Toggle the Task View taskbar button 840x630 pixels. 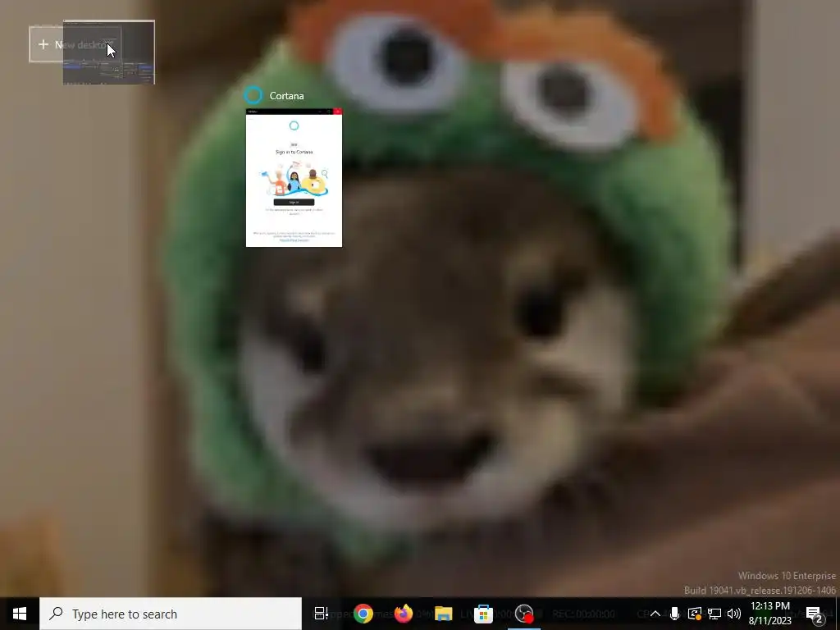(x=322, y=614)
